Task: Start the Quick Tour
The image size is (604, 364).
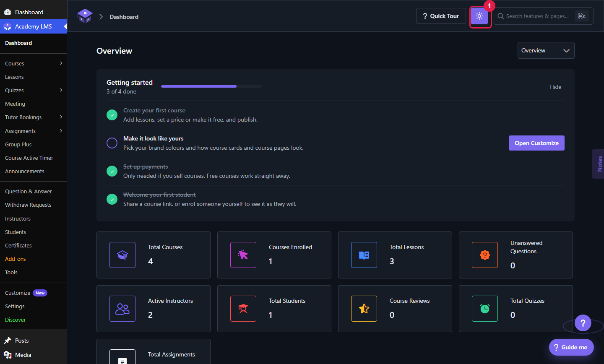Action: 441,16
